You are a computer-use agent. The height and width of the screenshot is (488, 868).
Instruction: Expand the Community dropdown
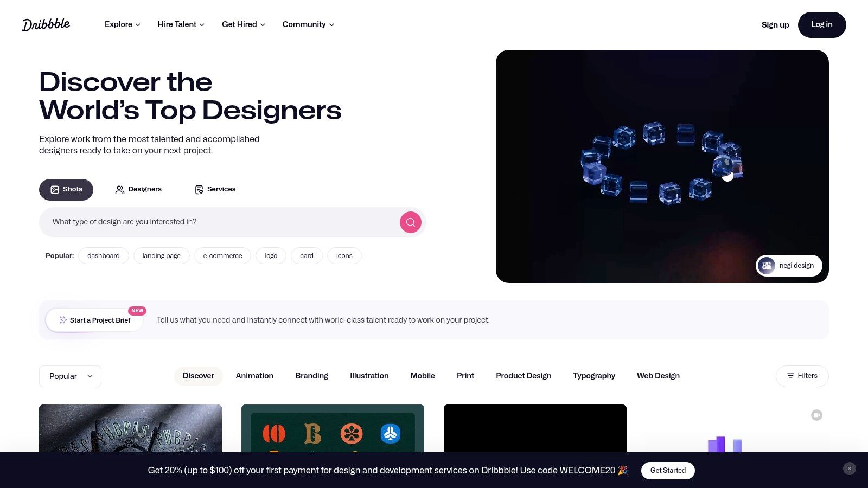coord(308,24)
